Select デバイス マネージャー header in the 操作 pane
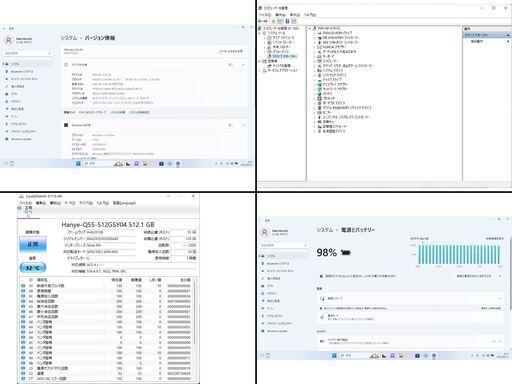The height and width of the screenshot is (384, 512). coord(487,35)
